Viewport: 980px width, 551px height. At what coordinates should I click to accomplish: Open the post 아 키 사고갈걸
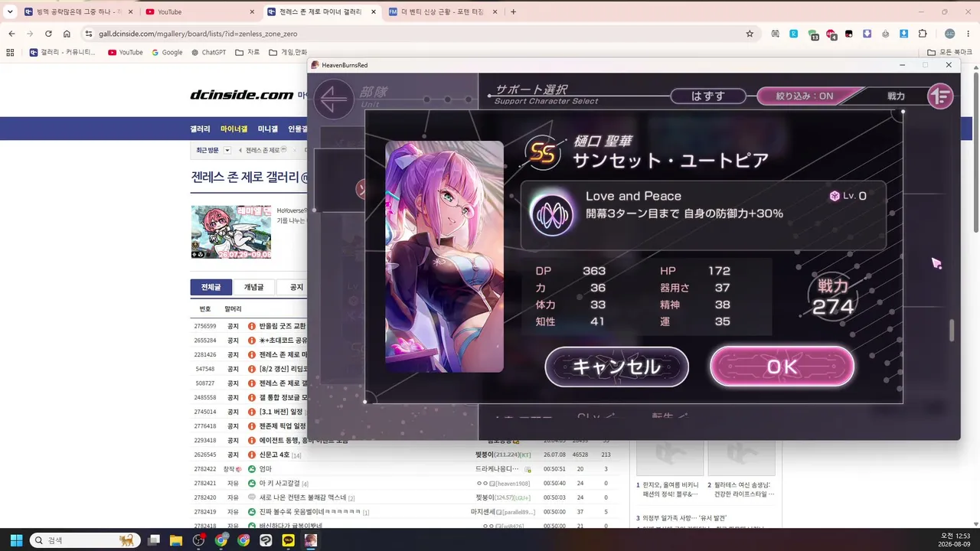click(279, 484)
